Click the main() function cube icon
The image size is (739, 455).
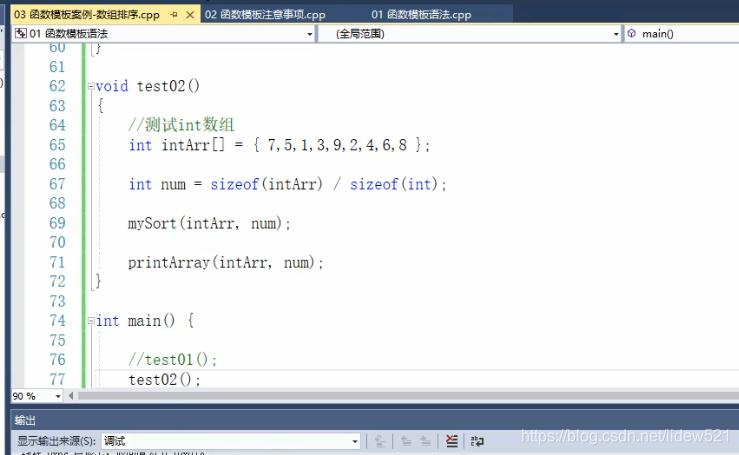[632, 33]
